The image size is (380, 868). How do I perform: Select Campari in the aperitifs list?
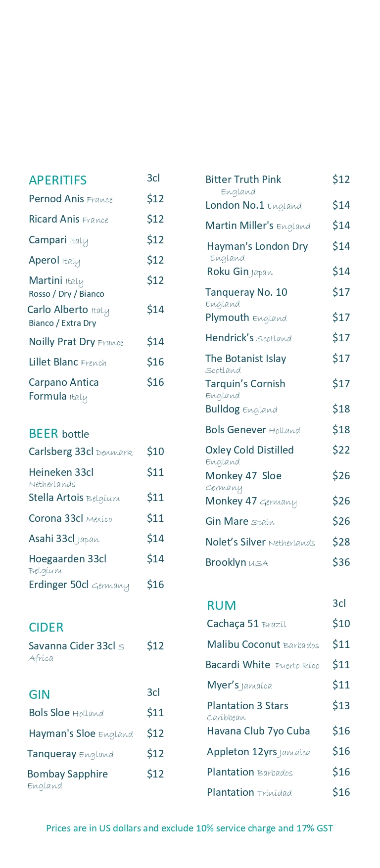coord(47,240)
